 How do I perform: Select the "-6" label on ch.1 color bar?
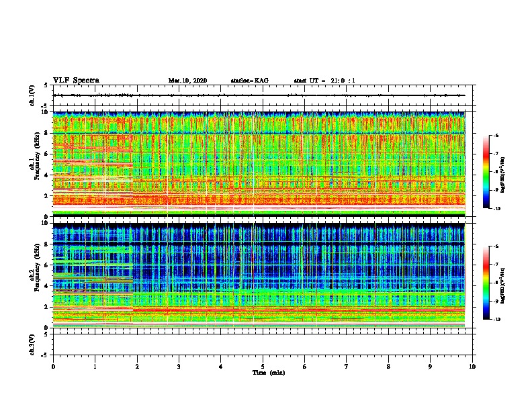click(x=495, y=135)
